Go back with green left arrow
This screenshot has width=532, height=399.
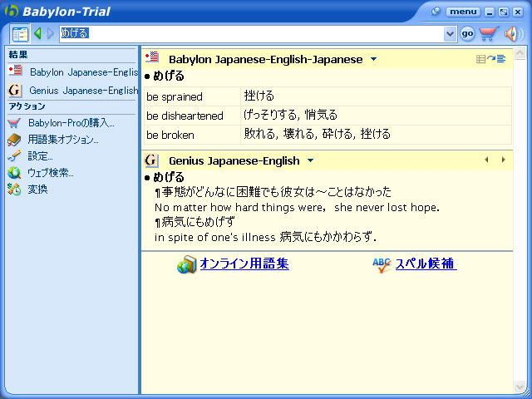(x=37, y=33)
